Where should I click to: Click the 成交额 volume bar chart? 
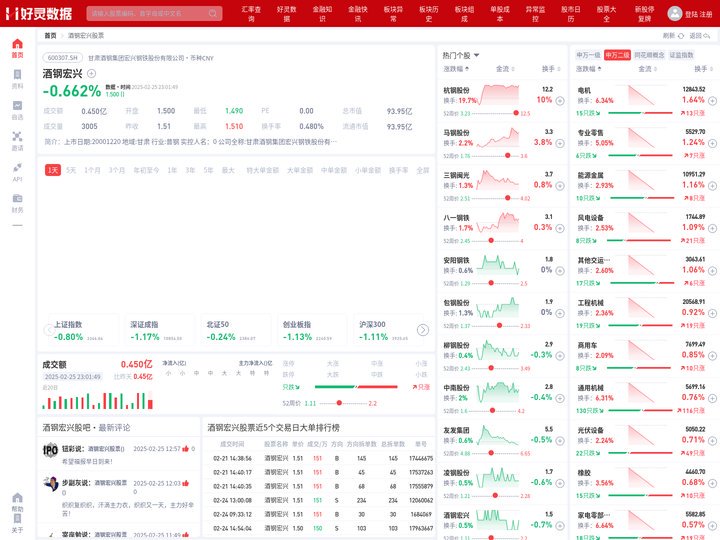[98, 400]
